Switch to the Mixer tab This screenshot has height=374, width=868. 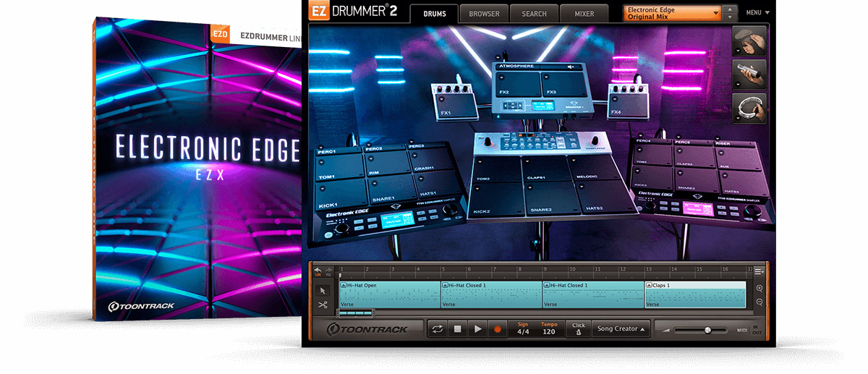click(584, 14)
